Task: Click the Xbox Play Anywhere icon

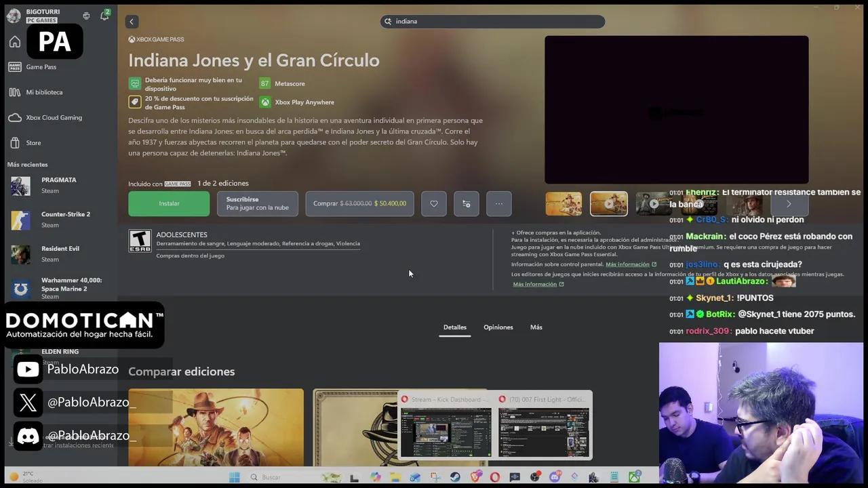Action: pos(264,102)
